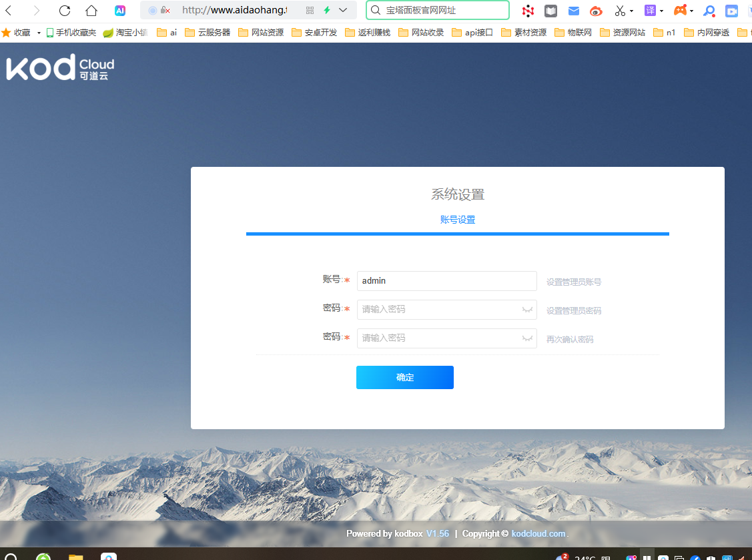Follow the kodcloud.com footer link

pyautogui.click(x=538, y=533)
